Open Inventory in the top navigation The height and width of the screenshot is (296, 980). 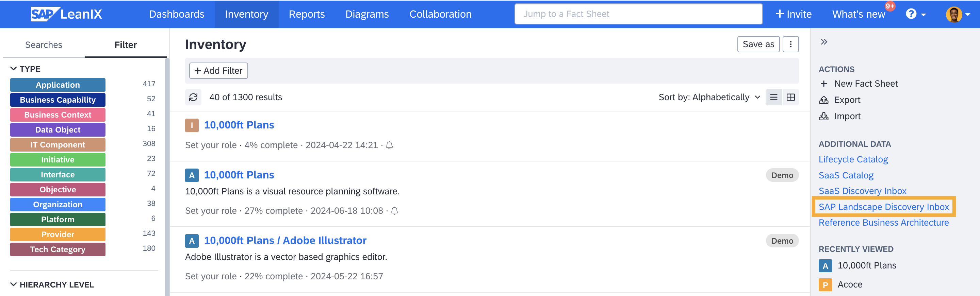pos(246,14)
